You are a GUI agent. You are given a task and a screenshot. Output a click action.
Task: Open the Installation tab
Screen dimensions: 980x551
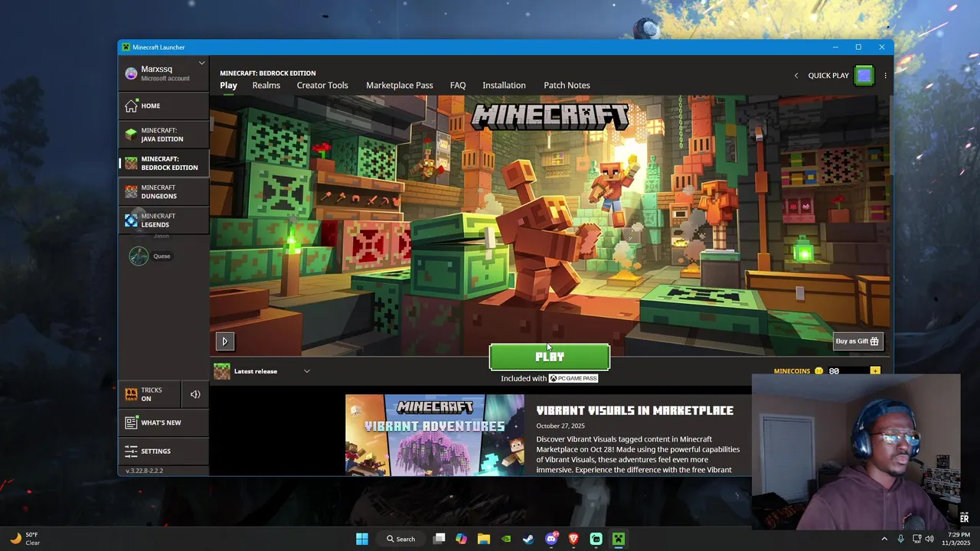click(504, 85)
